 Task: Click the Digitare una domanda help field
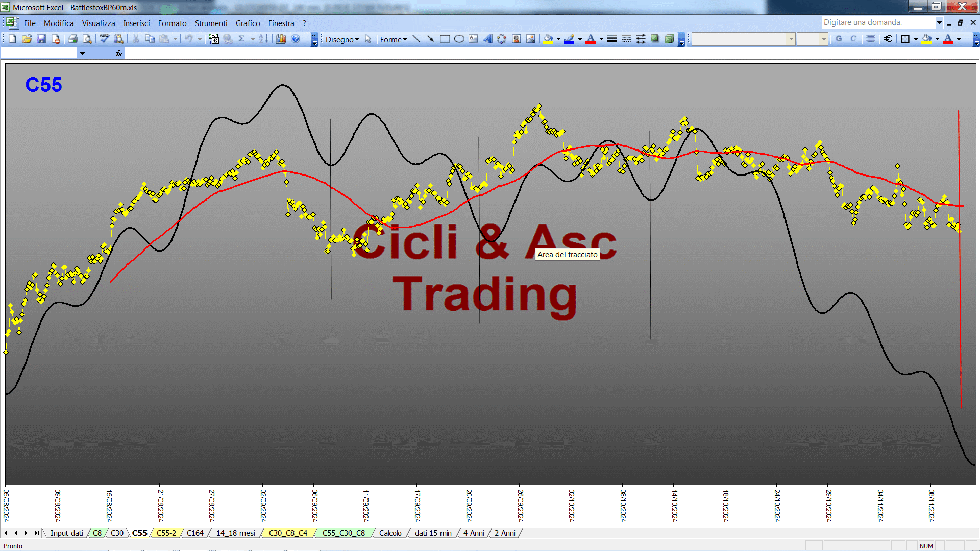878,22
